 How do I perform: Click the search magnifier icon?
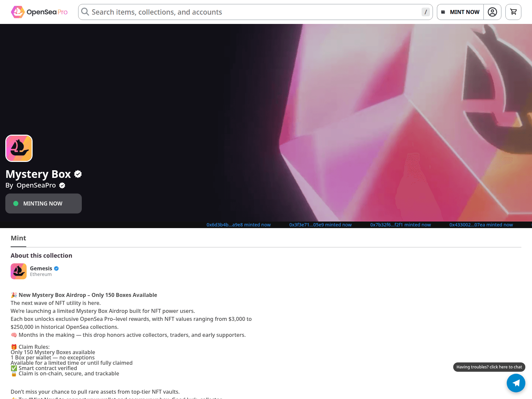click(x=85, y=12)
